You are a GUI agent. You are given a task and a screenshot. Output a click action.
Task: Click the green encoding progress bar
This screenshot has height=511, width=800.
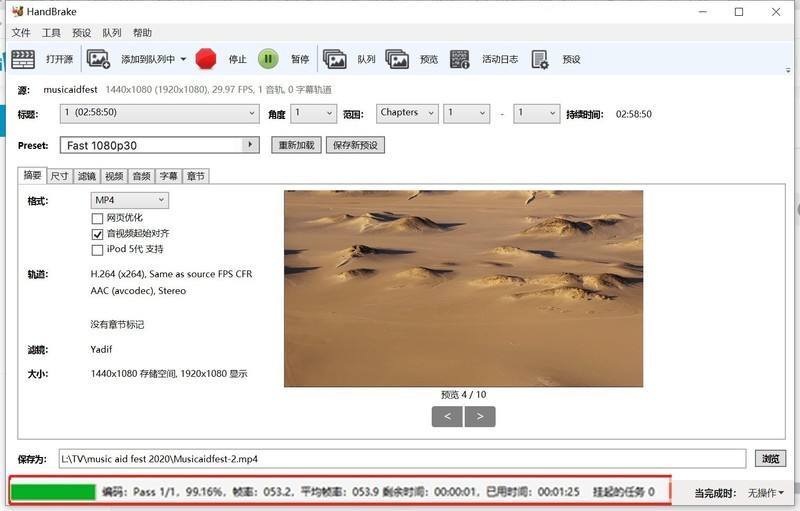pyautogui.click(x=53, y=492)
